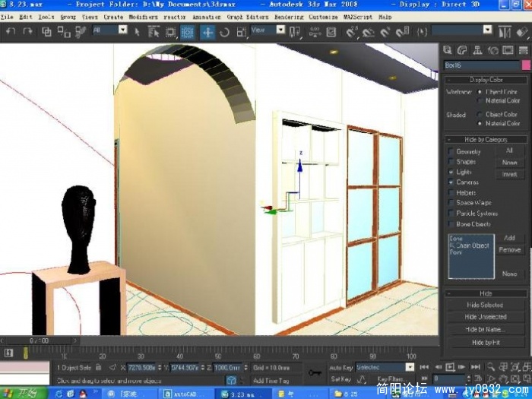
Task: Open the Modifiers menu
Action: 143,17
